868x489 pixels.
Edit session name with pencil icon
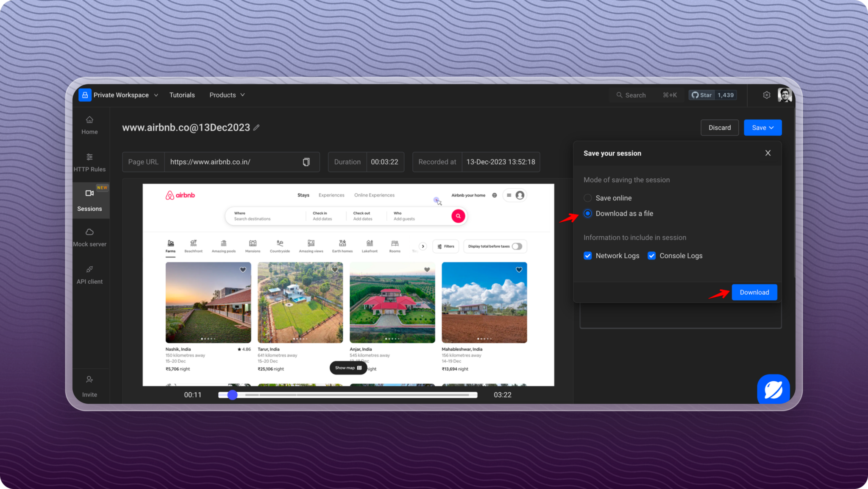tap(256, 128)
